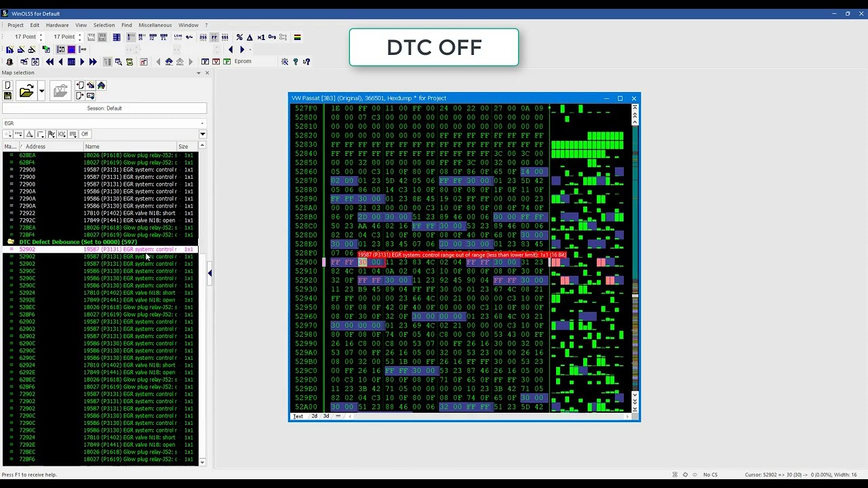This screenshot has width=868, height=488.
Task: Collapse DTC Defect Debounce folder
Action: [10, 242]
